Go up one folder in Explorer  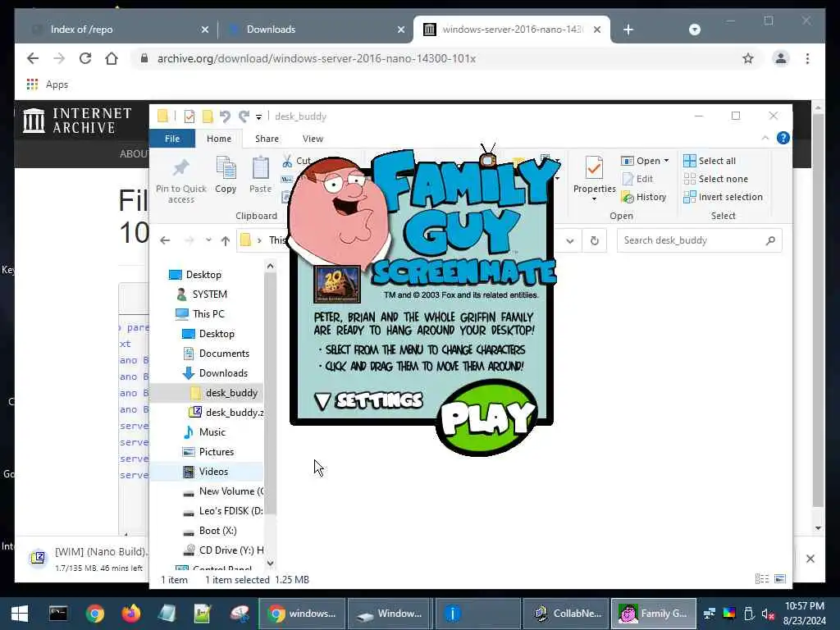click(x=226, y=241)
